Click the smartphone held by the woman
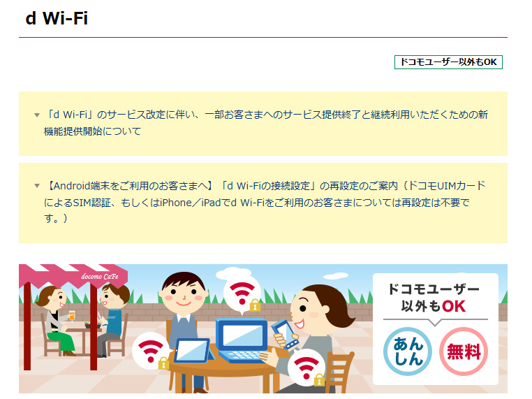 coord(284,335)
